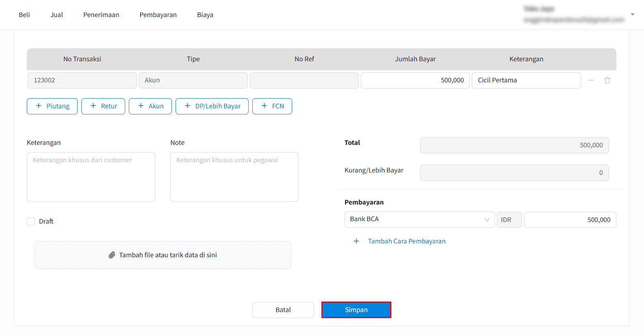644x336 pixels.
Task: Click the empty No Ref field
Action: 304,80
